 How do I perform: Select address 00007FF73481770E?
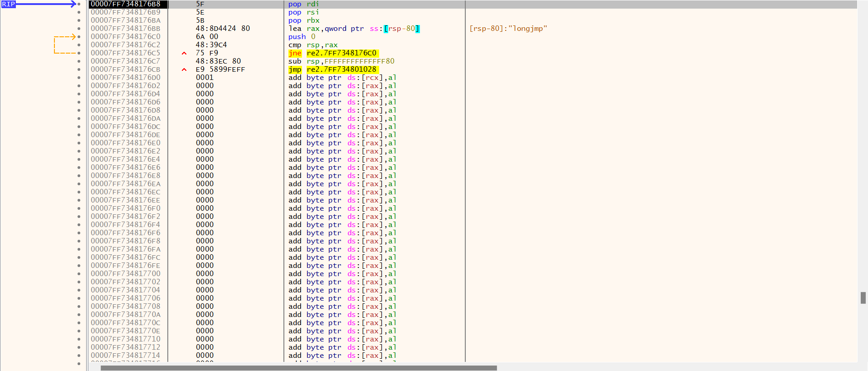click(126, 331)
